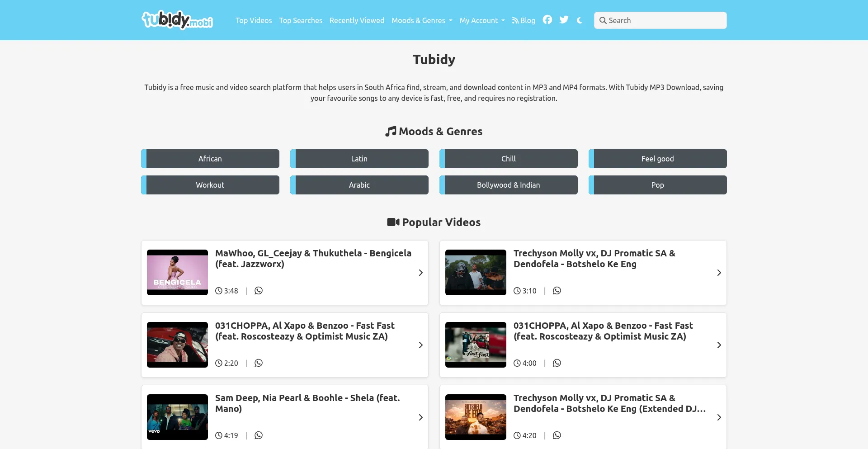868x449 pixels.
Task: Click chevron on Fast Fast 4:00 card
Action: pyautogui.click(x=719, y=345)
